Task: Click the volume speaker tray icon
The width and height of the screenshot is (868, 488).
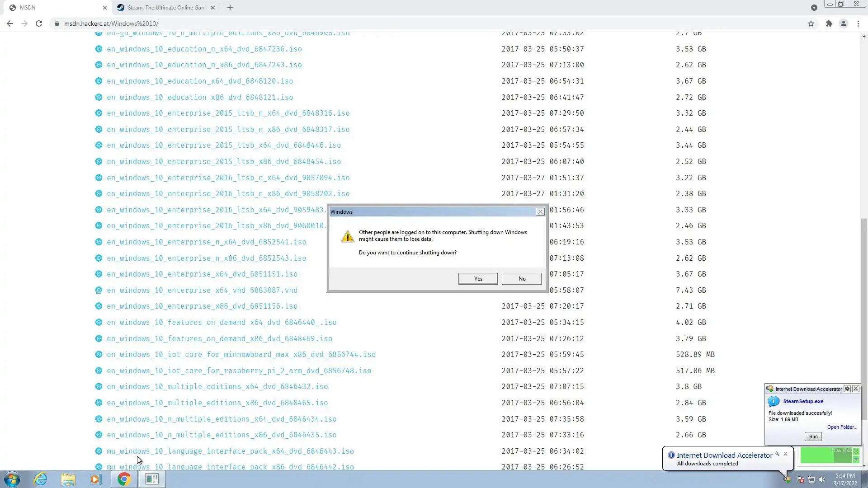Action: coord(822,479)
